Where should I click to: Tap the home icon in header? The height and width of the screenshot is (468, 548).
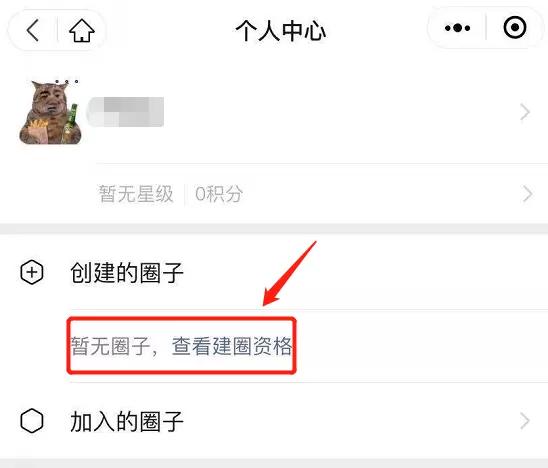82,30
